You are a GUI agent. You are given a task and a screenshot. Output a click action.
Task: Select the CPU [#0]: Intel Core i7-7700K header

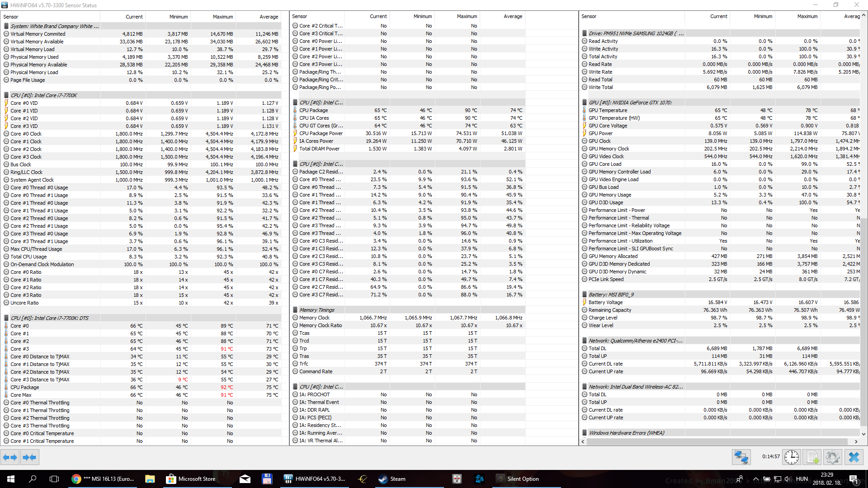click(x=142, y=95)
